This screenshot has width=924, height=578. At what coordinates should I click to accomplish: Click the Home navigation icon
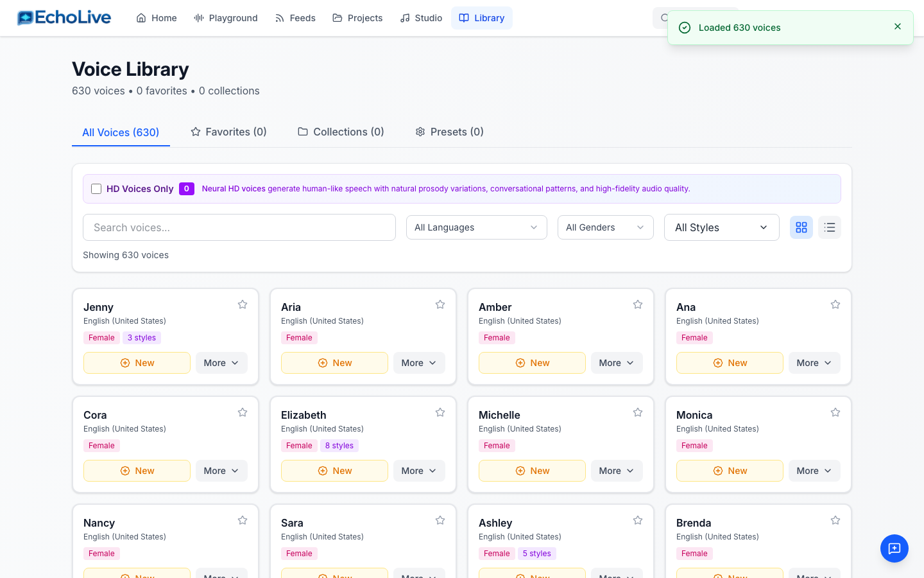pos(142,18)
